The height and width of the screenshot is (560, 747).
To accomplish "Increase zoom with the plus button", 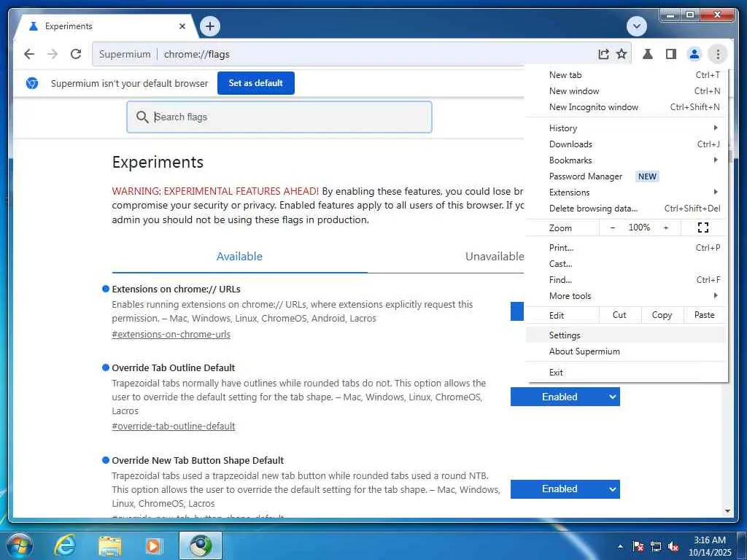I will [x=665, y=227].
